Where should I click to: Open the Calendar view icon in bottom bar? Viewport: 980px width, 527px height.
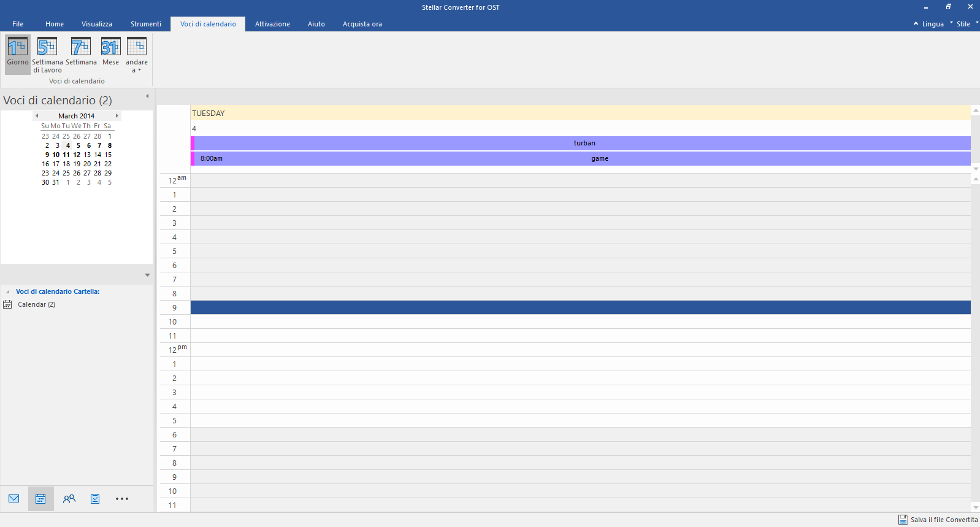[41, 499]
